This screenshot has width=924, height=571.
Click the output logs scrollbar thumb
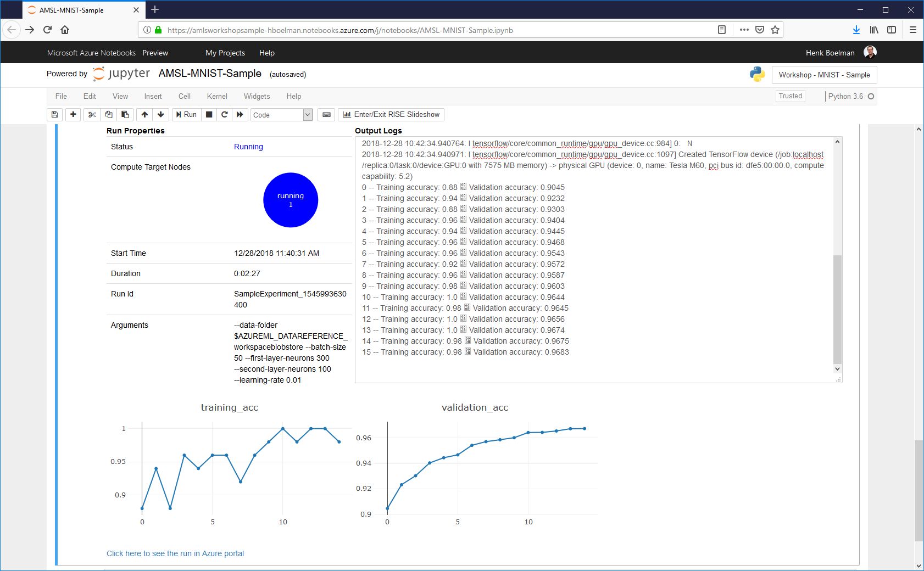(837, 309)
